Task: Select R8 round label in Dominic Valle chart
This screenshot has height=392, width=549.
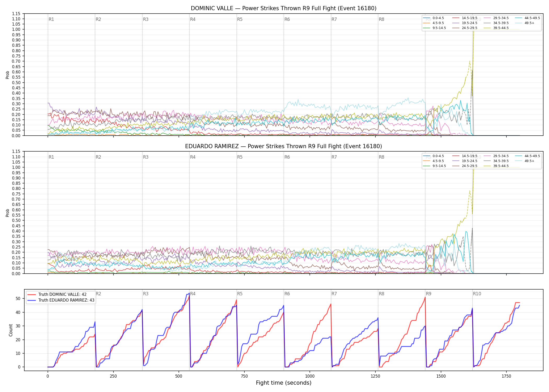Action: point(381,19)
